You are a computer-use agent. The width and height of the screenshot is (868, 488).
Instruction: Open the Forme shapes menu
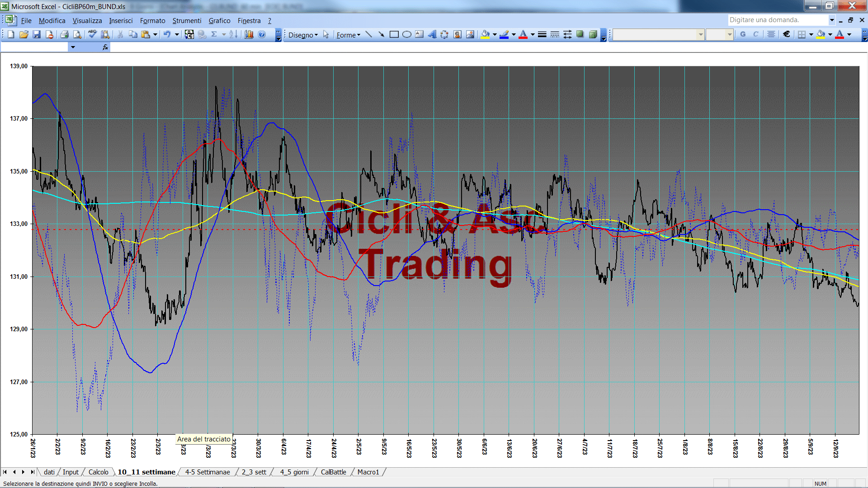click(348, 35)
